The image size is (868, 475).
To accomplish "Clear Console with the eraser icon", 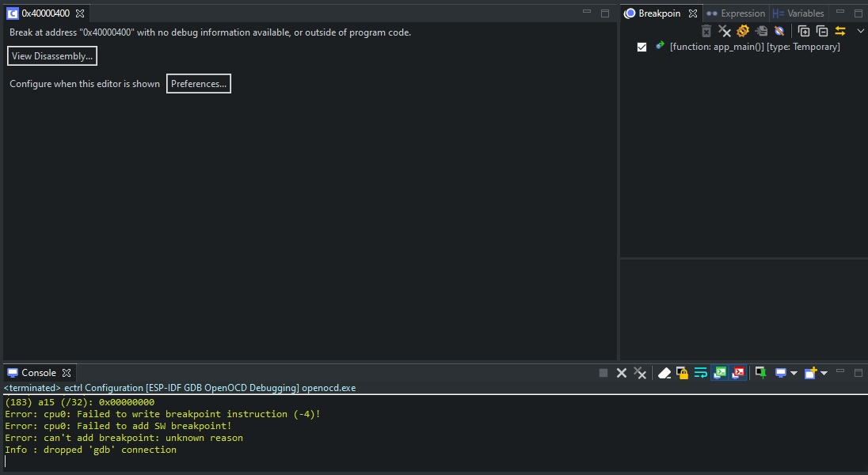I will pos(664,373).
